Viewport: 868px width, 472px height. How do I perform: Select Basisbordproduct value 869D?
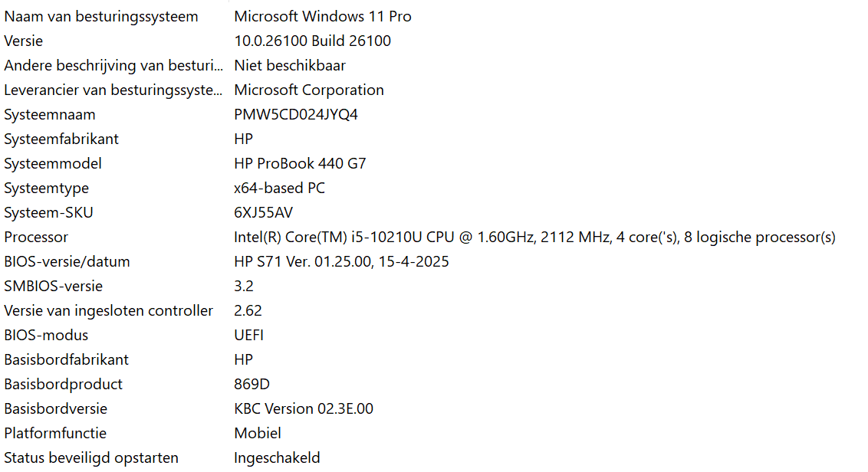click(252, 384)
